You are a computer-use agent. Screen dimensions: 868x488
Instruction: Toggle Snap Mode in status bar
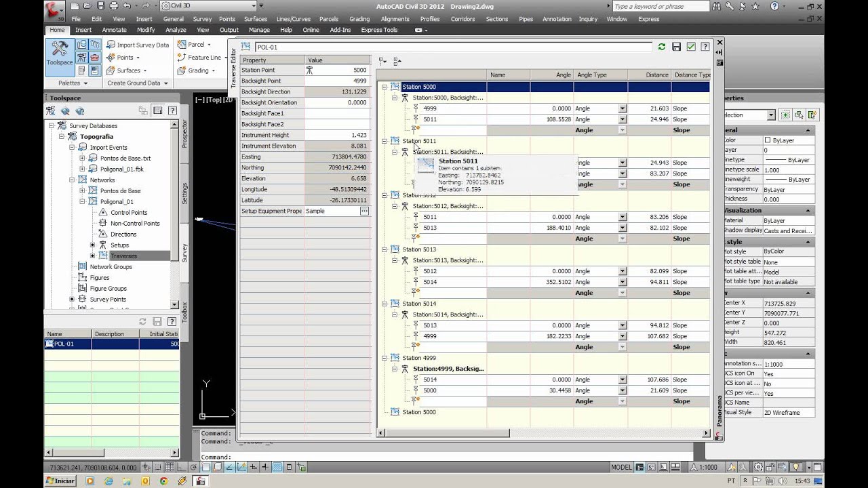point(158,467)
